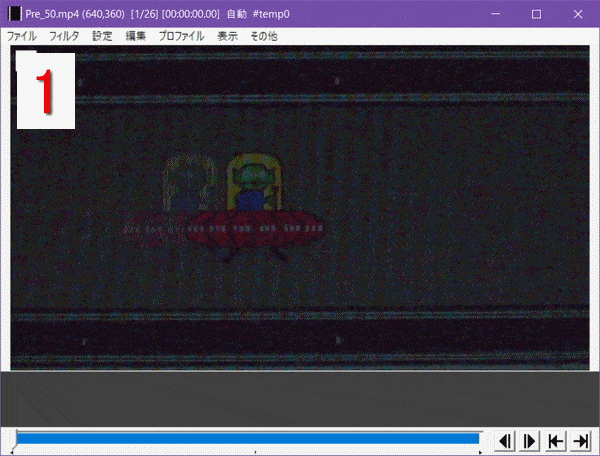Open the フィルタ menu

[64, 36]
